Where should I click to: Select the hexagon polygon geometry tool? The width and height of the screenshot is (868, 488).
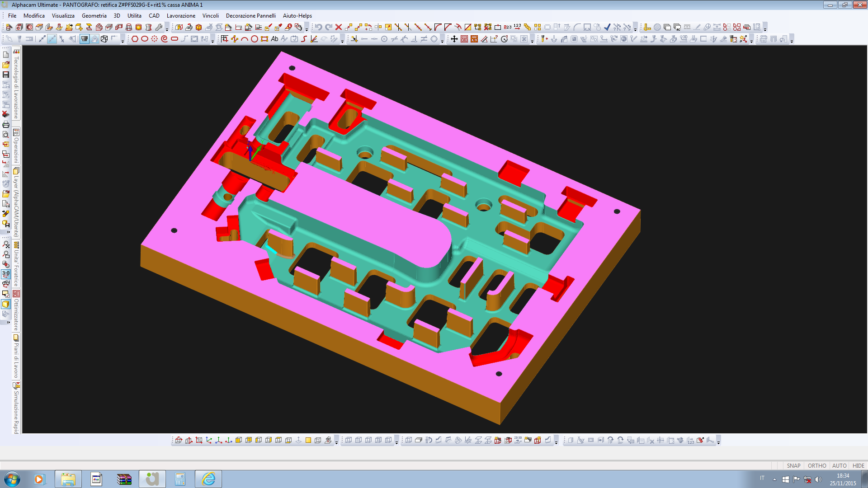[135, 39]
